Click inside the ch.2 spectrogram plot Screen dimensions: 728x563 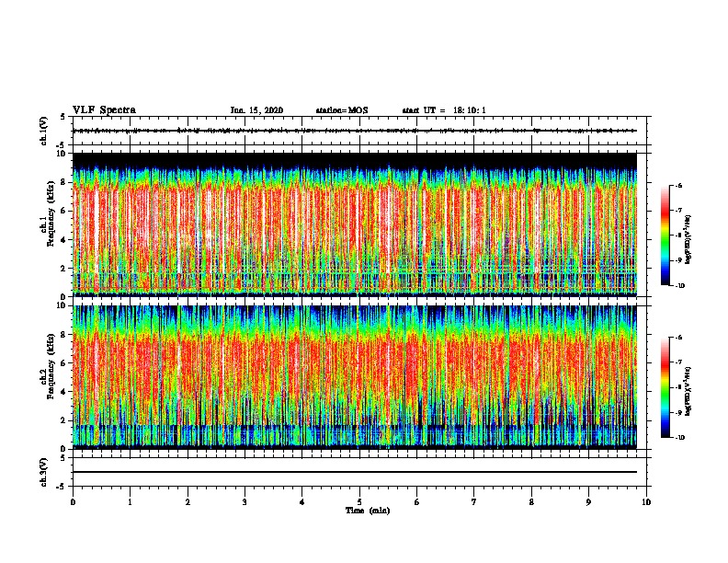tap(355, 377)
